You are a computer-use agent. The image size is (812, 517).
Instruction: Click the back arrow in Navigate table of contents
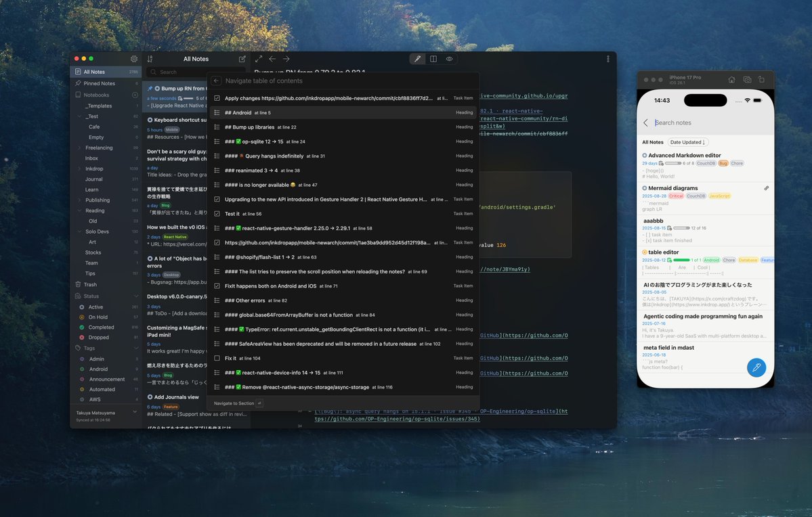coord(216,80)
